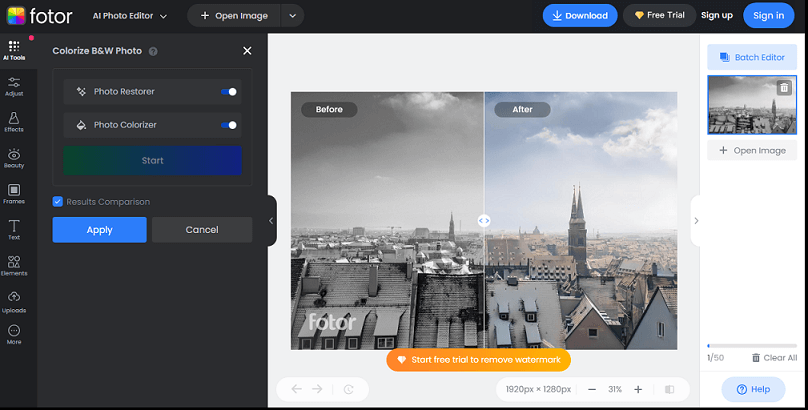
Task: Click the undo arrow below canvas
Action: (296, 389)
